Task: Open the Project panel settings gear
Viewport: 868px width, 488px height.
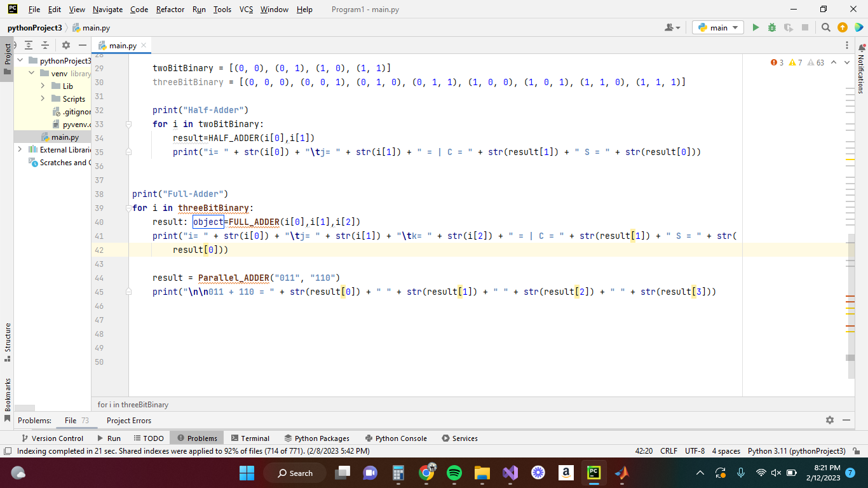Action: [65, 45]
